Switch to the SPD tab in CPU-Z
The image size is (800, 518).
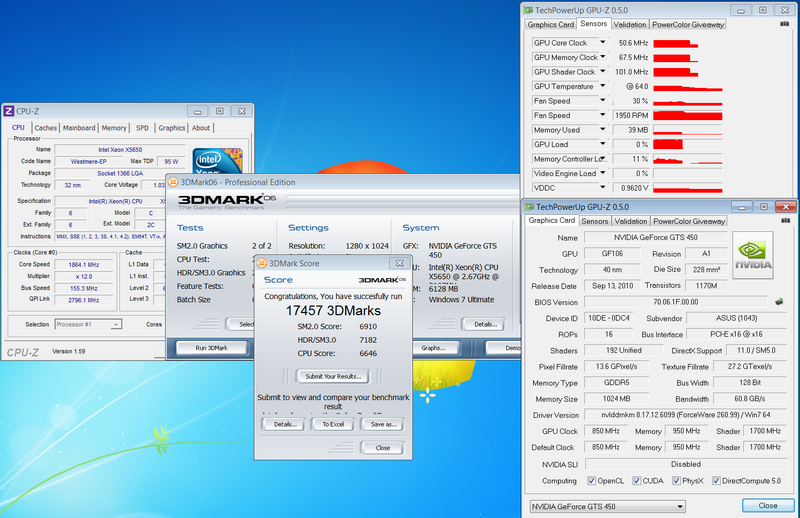coord(142,128)
